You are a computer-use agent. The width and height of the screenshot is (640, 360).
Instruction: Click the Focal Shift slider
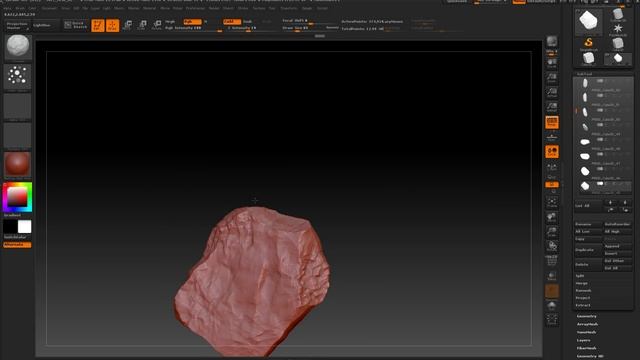pyautogui.click(x=310, y=21)
